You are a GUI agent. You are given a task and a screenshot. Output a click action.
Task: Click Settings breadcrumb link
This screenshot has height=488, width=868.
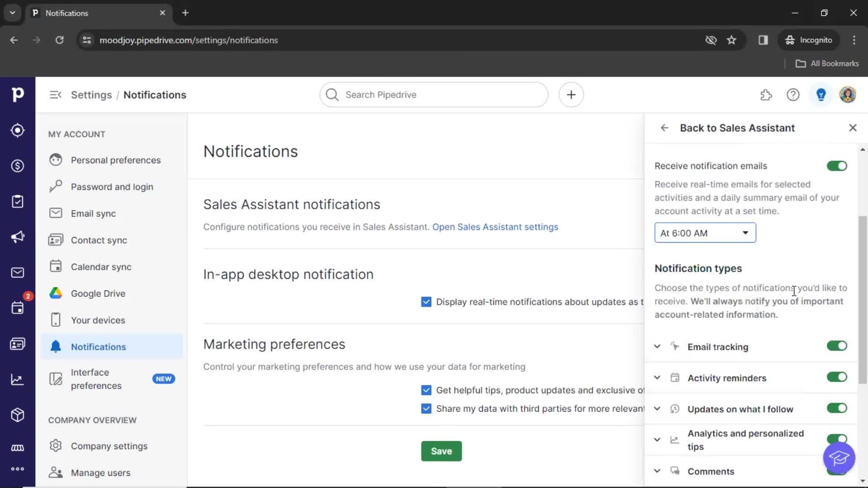[91, 95]
